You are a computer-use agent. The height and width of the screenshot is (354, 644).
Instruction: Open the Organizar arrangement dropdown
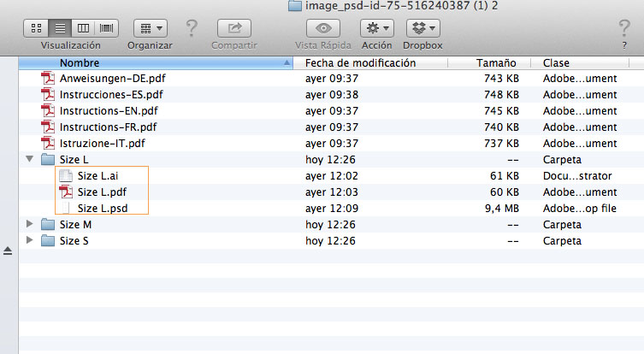151,28
